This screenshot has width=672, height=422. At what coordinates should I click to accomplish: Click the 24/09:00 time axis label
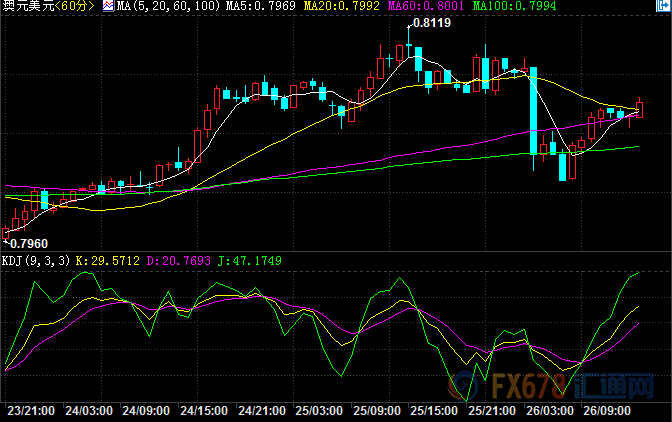(x=146, y=411)
